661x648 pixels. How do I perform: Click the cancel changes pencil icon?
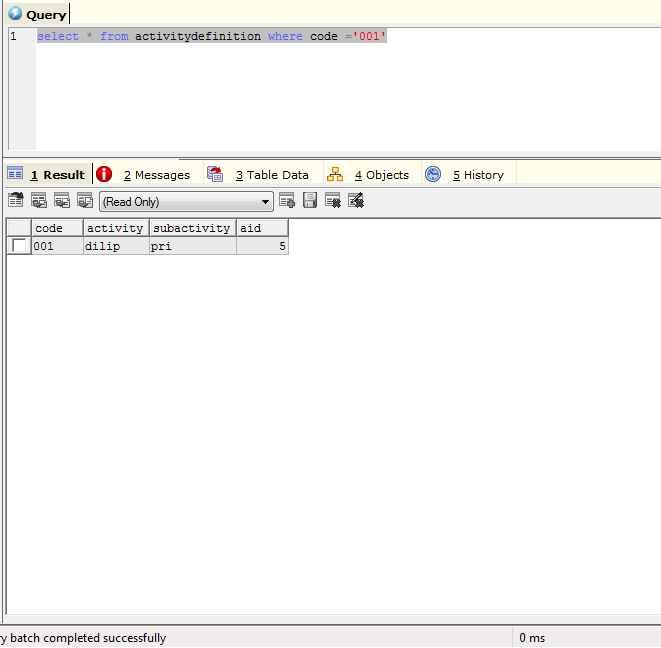[356, 200]
